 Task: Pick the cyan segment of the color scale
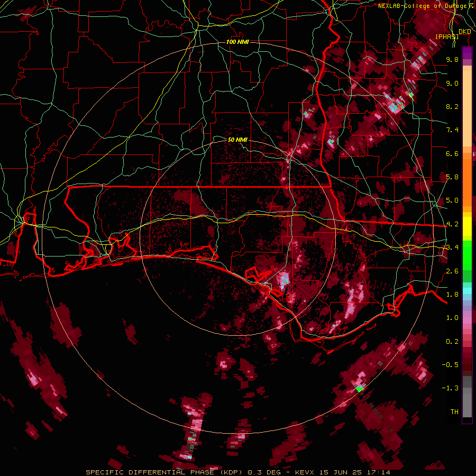(x=467, y=291)
